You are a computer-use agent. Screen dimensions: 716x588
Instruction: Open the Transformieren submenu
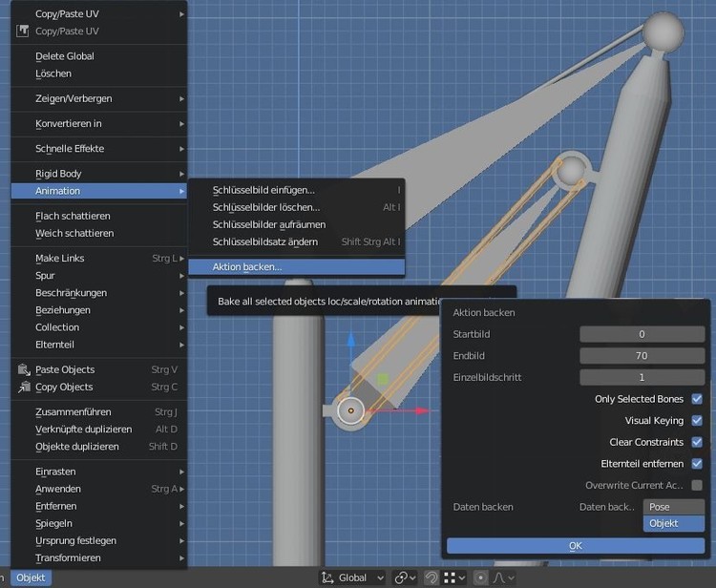click(x=99, y=558)
